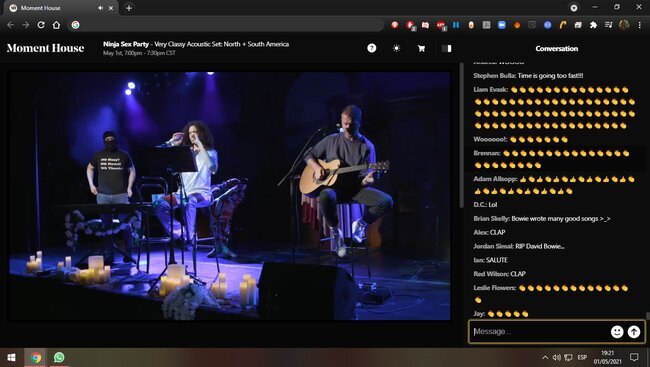This screenshot has height=367, width=650.
Task: Go to the browser home page
Action: pos(56,25)
